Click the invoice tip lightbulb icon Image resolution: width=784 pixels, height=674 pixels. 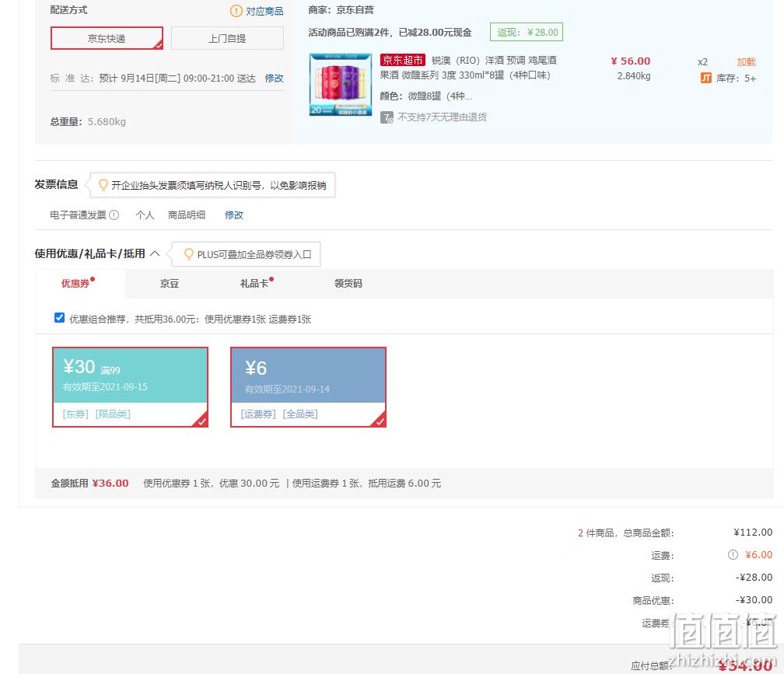click(x=103, y=185)
